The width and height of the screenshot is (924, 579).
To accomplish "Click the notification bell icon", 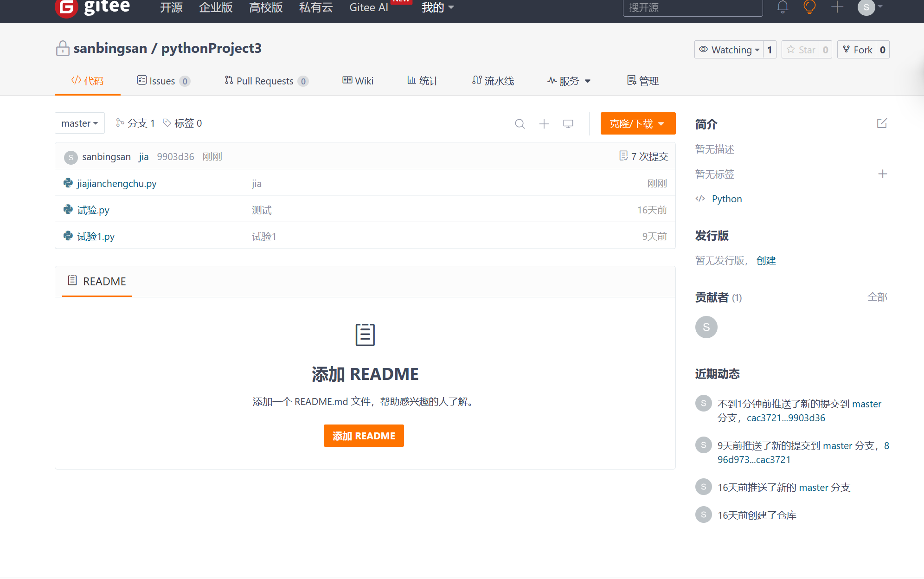I will (783, 7).
